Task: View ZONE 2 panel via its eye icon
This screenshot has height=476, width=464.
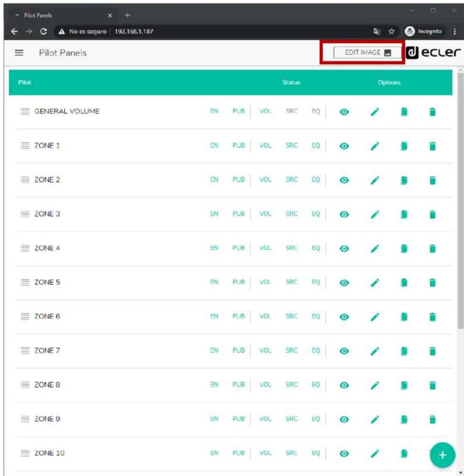Action: (344, 180)
